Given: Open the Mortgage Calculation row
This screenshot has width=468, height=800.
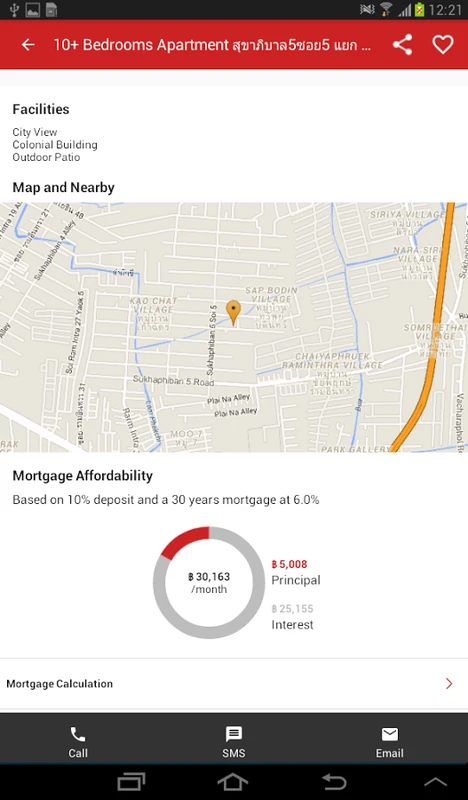Looking at the screenshot, I should (x=234, y=684).
